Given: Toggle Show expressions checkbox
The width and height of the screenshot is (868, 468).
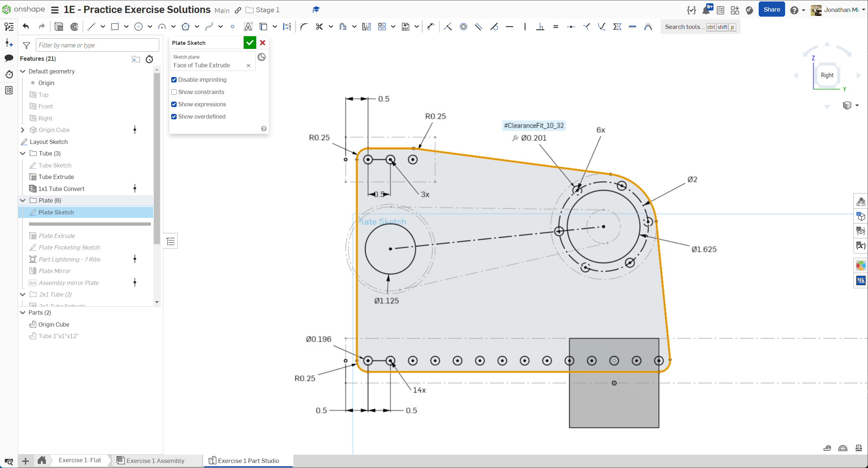Looking at the screenshot, I should pyautogui.click(x=174, y=104).
